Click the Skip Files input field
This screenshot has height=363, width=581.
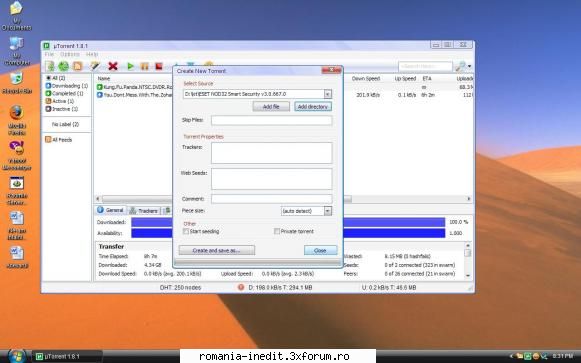[272, 120]
